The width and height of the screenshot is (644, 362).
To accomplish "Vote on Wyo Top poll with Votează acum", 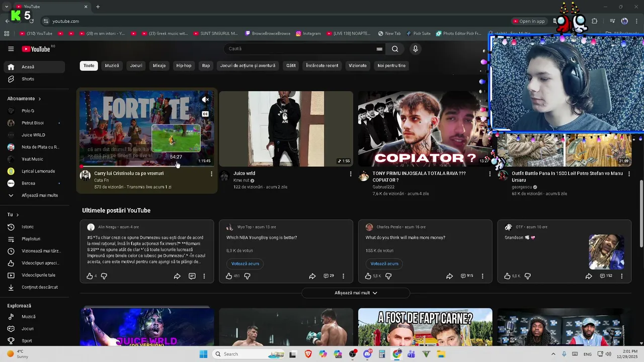I will [x=245, y=263].
